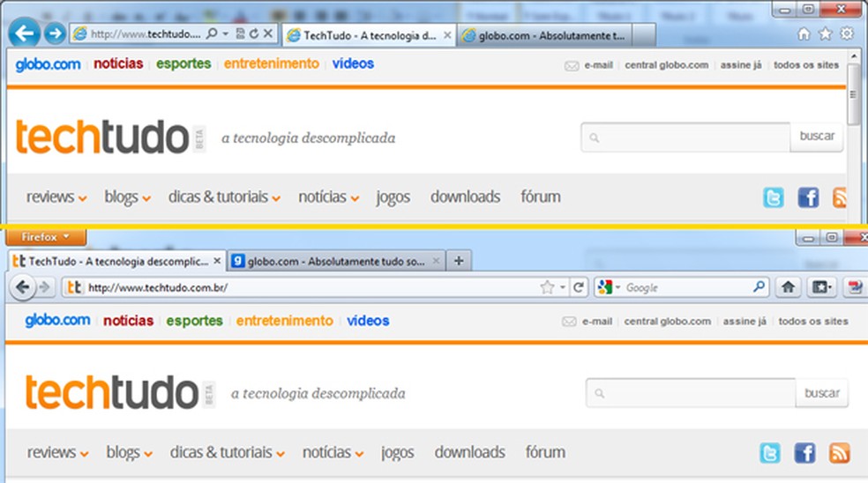Viewport: 868px width, 483px height.
Task: Click assine já link in IE page
Action: point(741,65)
